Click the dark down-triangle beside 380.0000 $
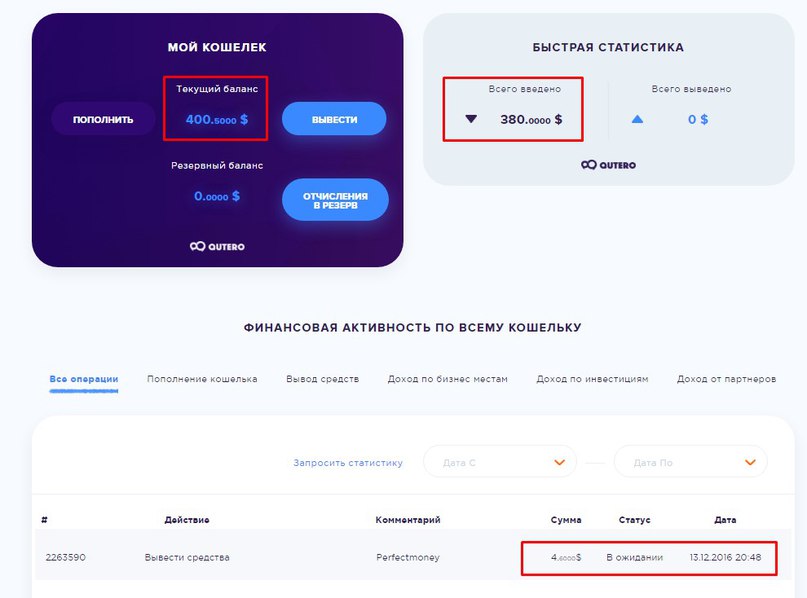 pyautogui.click(x=471, y=119)
